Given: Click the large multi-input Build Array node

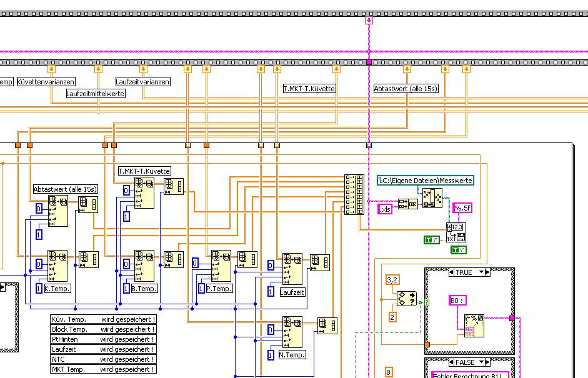Looking at the screenshot, I should tap(354, 195).
